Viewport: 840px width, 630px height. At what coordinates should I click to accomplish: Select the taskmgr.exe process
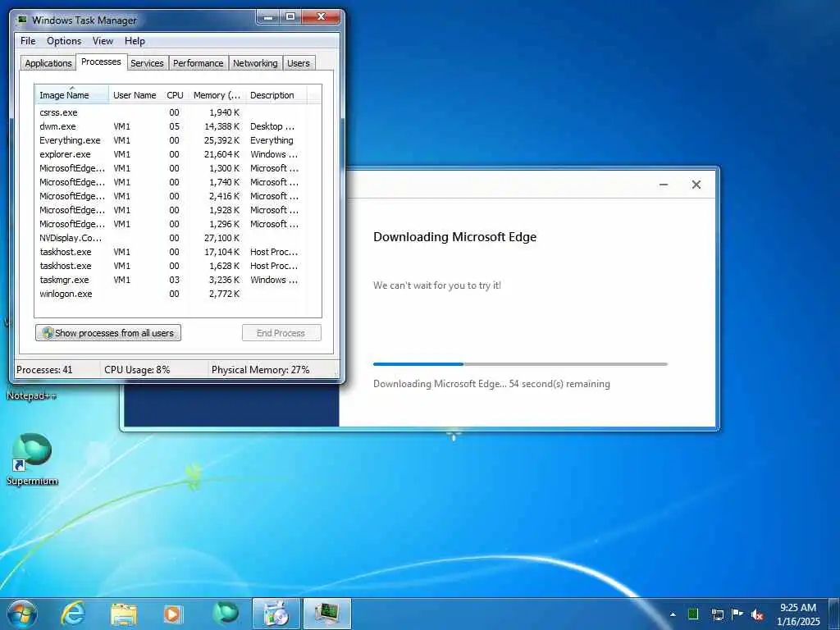click(x=178, y=280)
